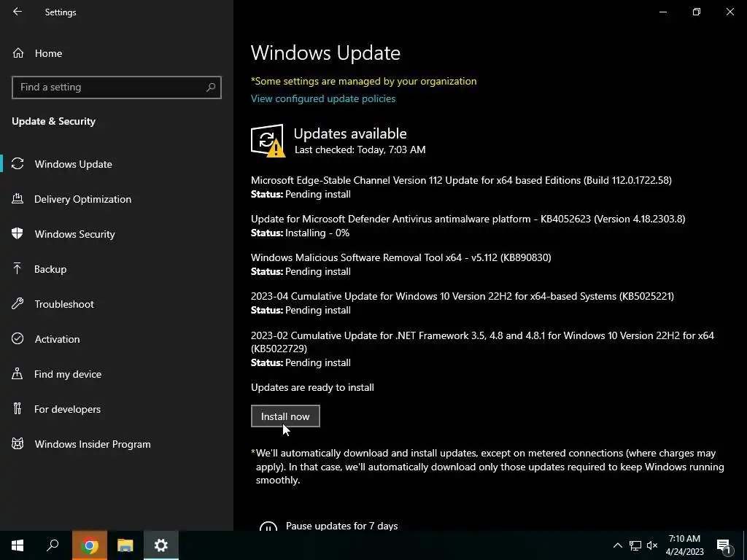Click the Updates are ready to install text
Viewport: 747px width, 560px height.
click(312, 388)
